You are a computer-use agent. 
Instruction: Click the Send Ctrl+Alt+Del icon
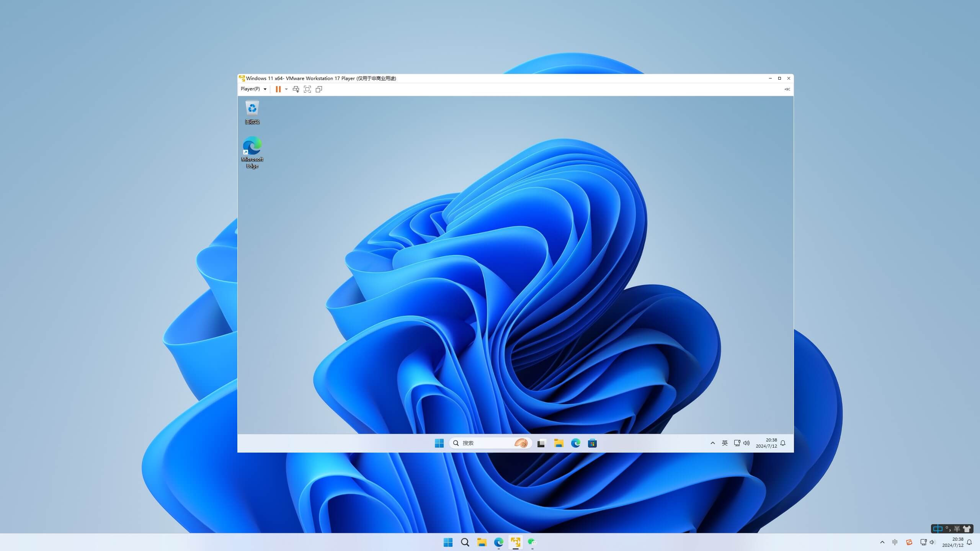coord(296,89)
